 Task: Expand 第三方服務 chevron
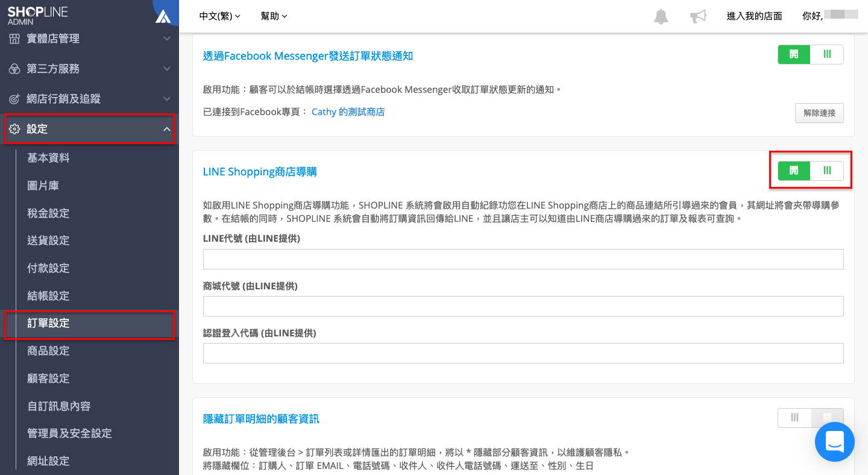167,69
